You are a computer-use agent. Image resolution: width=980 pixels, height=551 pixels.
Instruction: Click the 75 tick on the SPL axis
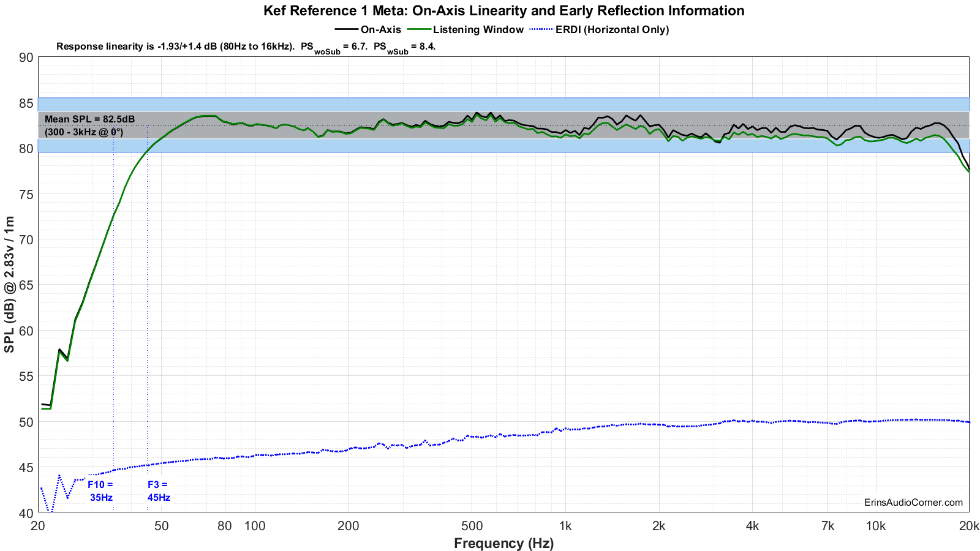click(x=26, y=195)
